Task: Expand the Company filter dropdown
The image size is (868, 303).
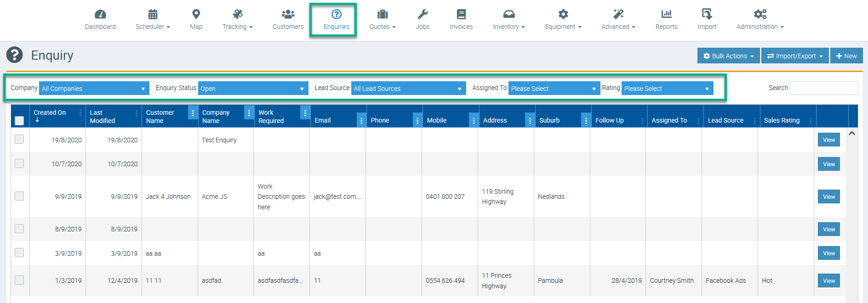Action: click(x=94, y=89)
